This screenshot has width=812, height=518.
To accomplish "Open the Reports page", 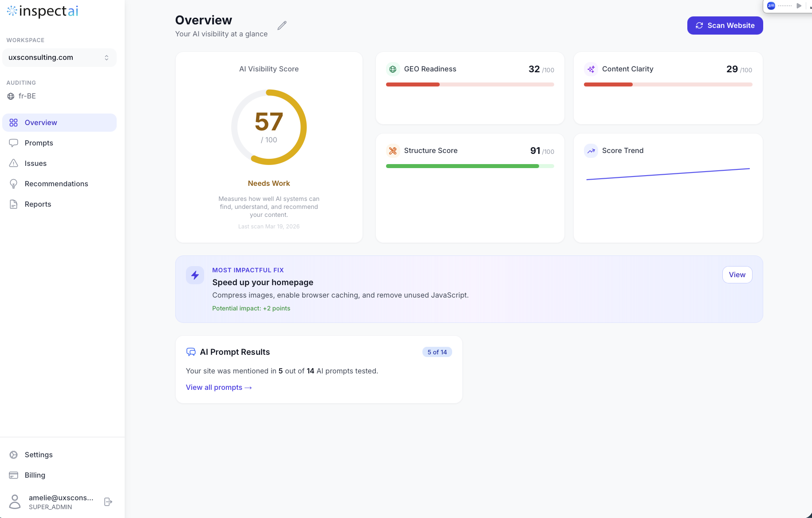I will pyautogui.click(x=59, y=204).
